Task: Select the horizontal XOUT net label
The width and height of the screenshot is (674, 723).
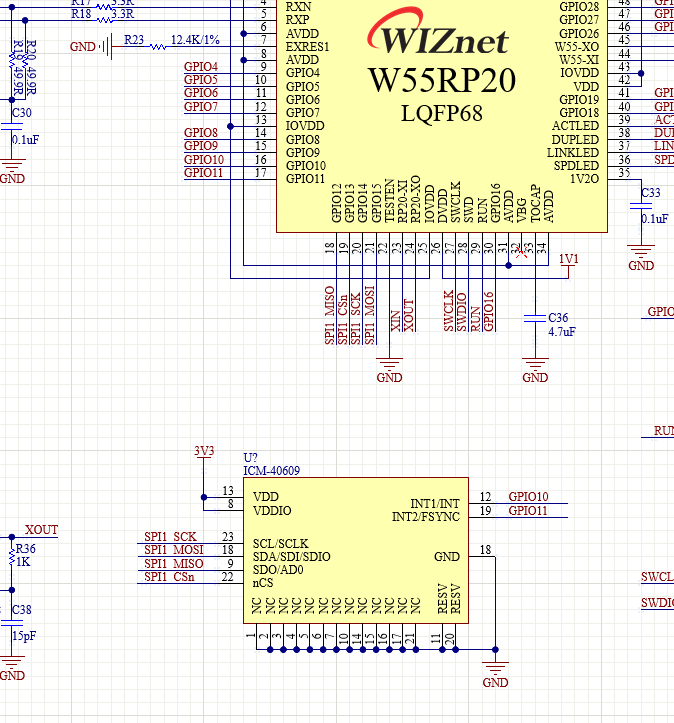Action: (x=41, y=530)
